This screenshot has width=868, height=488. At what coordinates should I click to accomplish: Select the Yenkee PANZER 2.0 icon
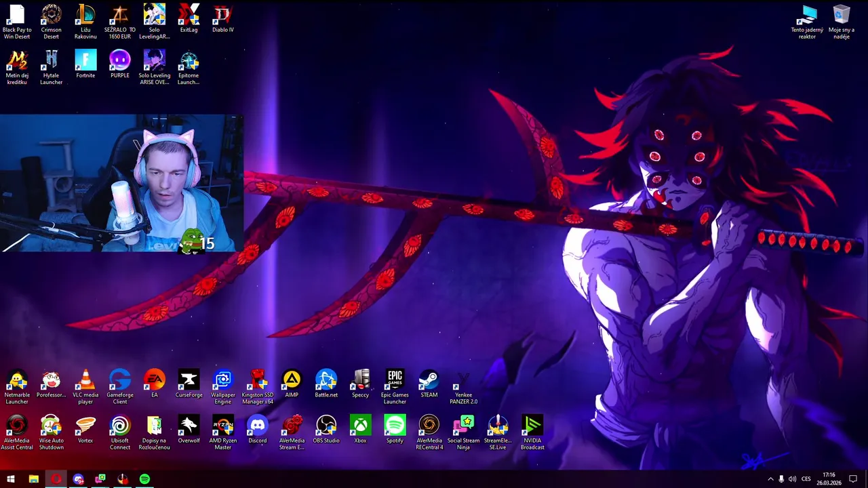tap(464, 387)
